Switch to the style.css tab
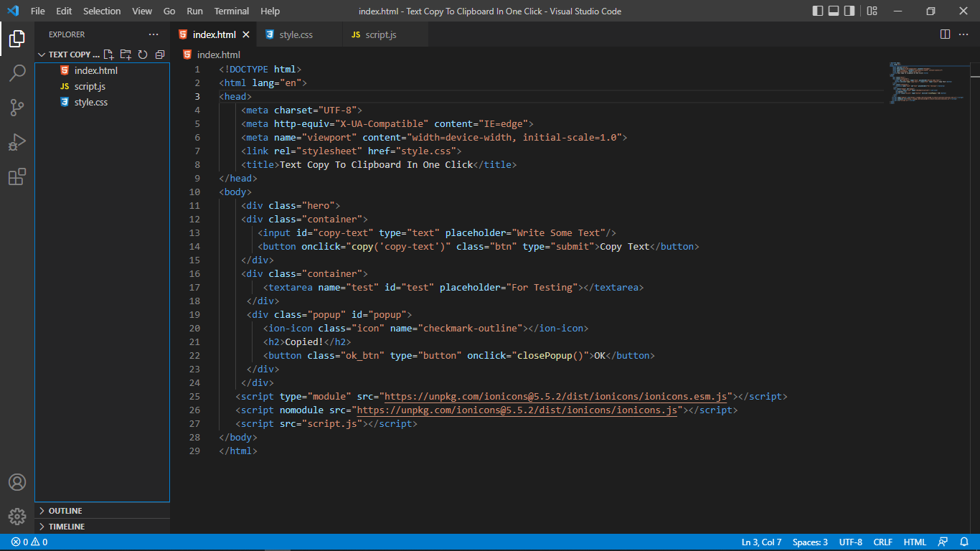980x551 pixels. coord(296,34)
